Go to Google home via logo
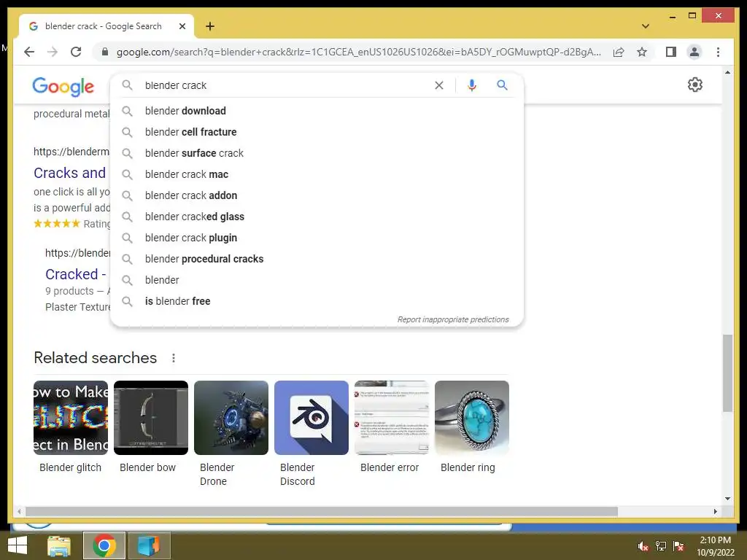Viewport: 747px width, 560px height. point(63,87)
